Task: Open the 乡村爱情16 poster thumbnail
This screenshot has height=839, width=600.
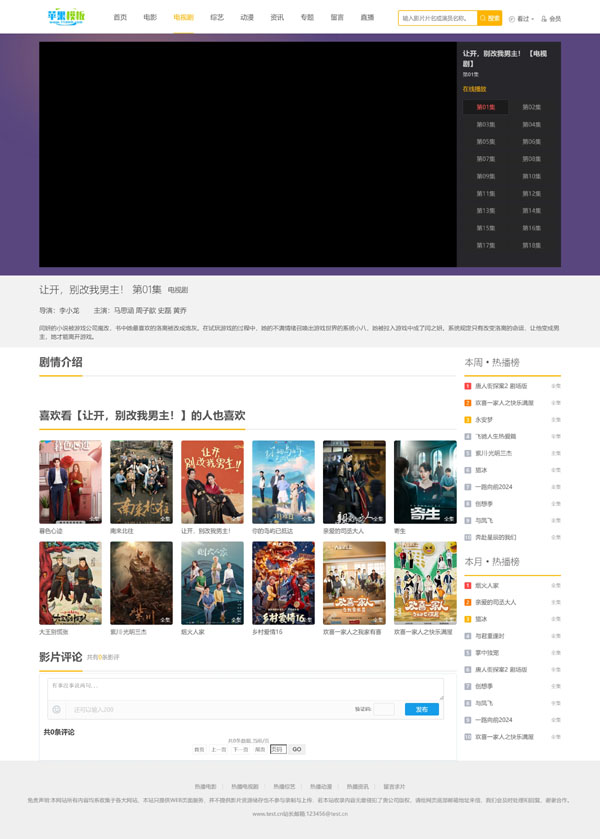Action: [x=283, y=583]
